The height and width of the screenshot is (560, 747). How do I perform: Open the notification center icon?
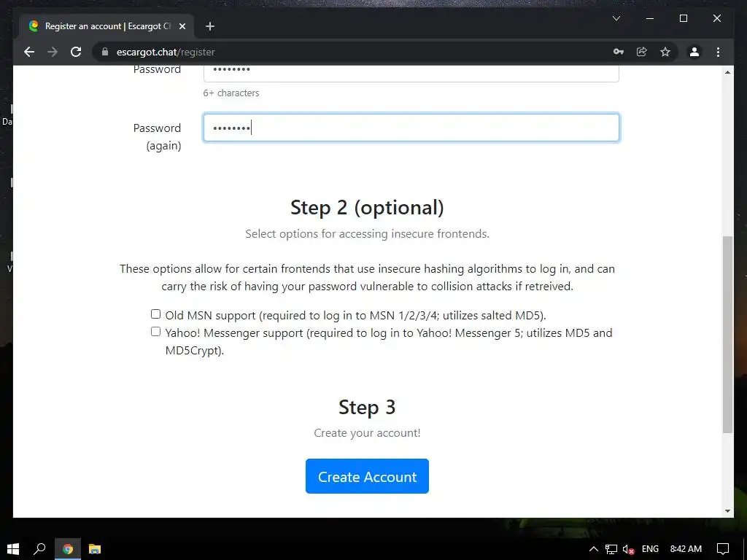point(723,549)
